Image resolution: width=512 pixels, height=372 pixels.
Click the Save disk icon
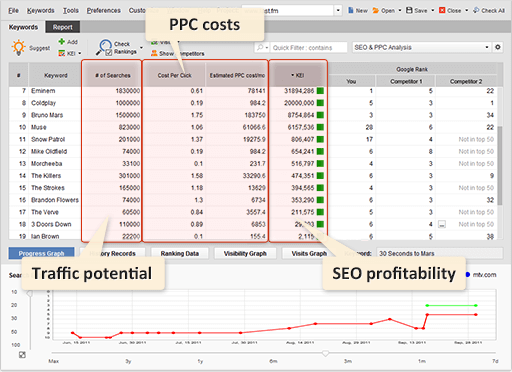pos(409,10)
